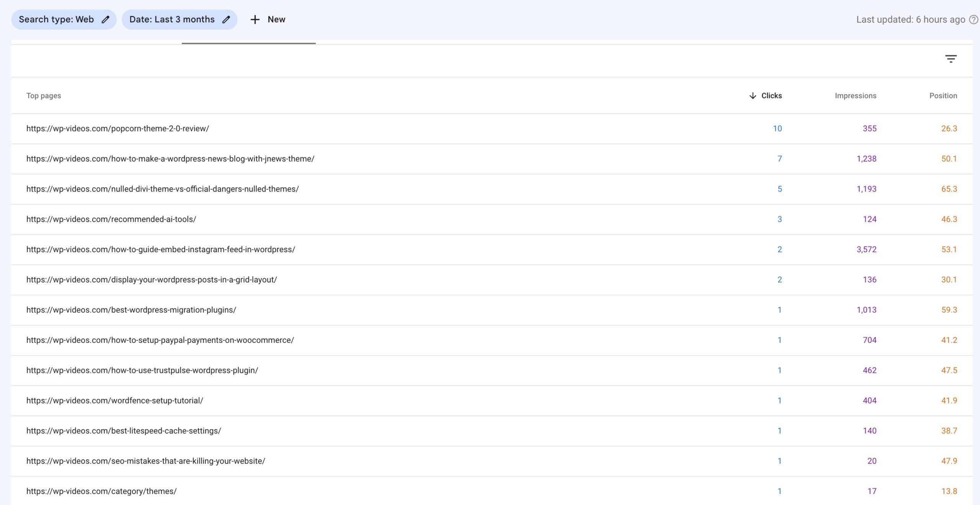Sort table by Position column
This screenshot has height=505, width=980.
tap(943, 96)
